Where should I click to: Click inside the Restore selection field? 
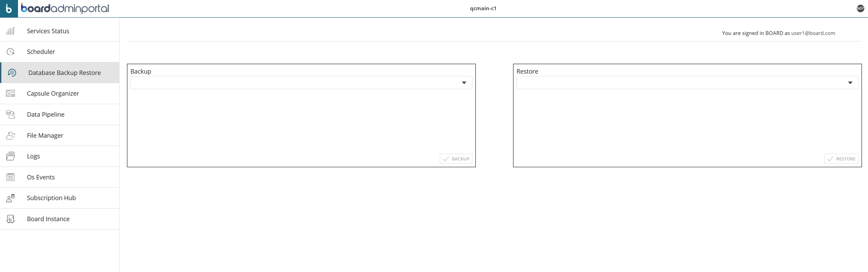pyautogui.click(x=687, y=83)
